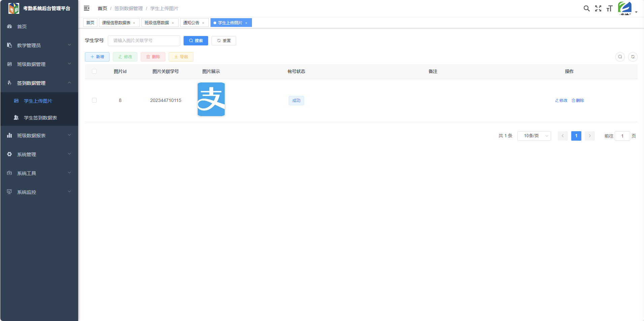
Task: Click the 学生签到数据表 submenu icon
Action: (x=16, y=117)
